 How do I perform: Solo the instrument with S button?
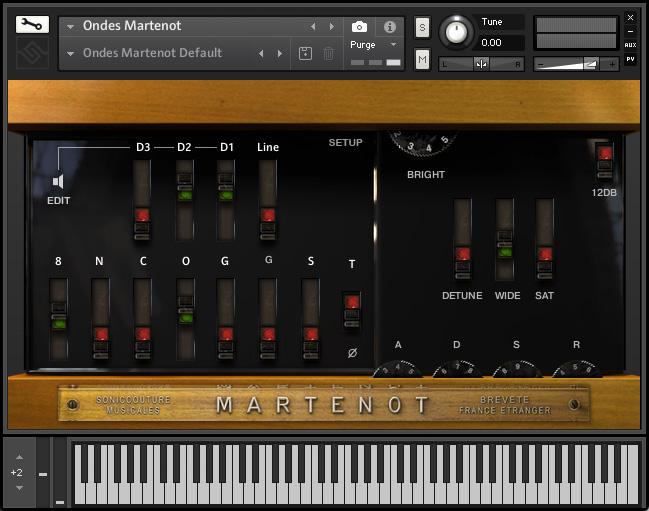[x=422, y=27]
